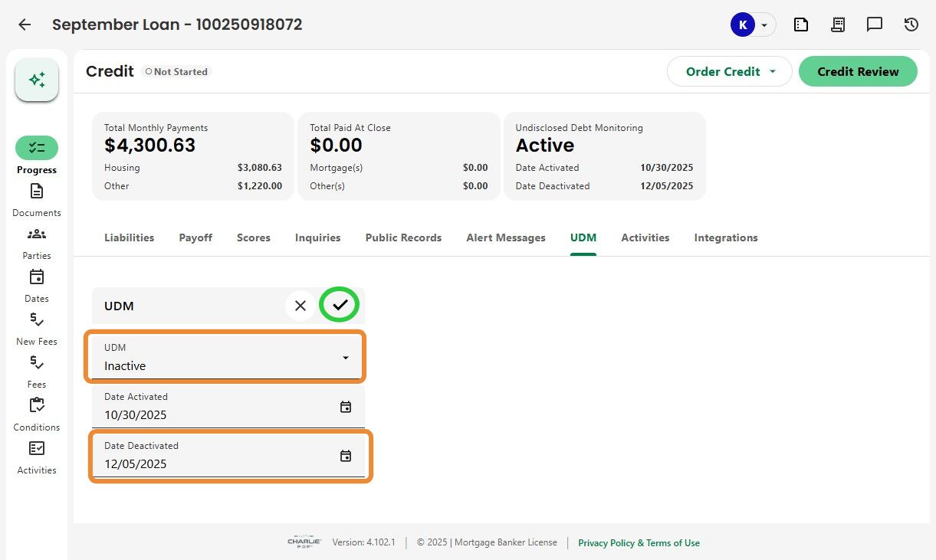Switch to the Liabilities tab
This screenshot has height=560, width=936.
pos(129,237)
